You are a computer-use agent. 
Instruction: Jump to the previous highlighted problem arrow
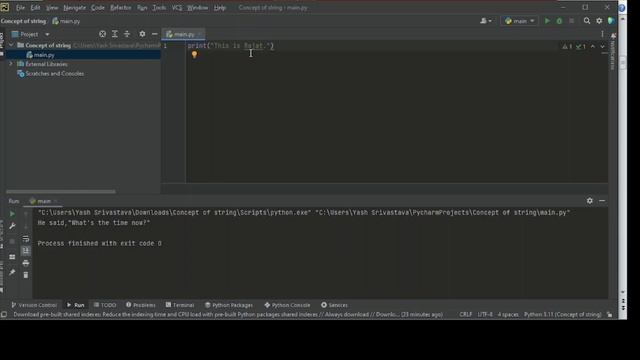[x=593, y=47]
